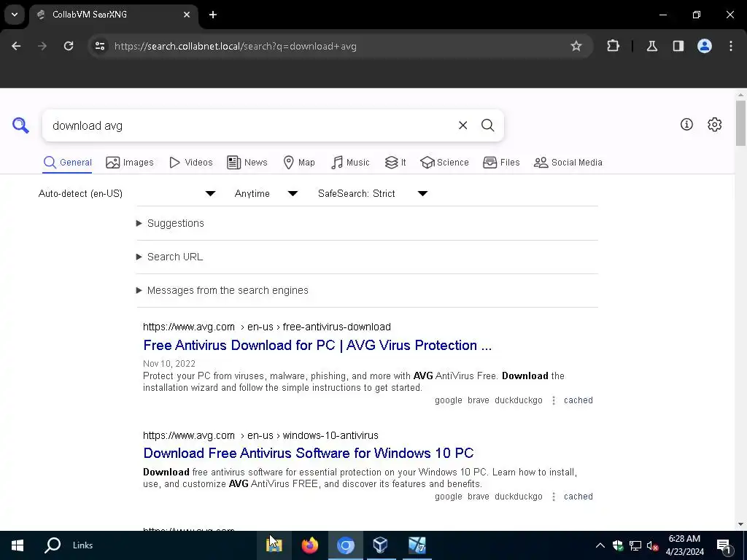Open the Chrome profile avatar

point(705,46)
